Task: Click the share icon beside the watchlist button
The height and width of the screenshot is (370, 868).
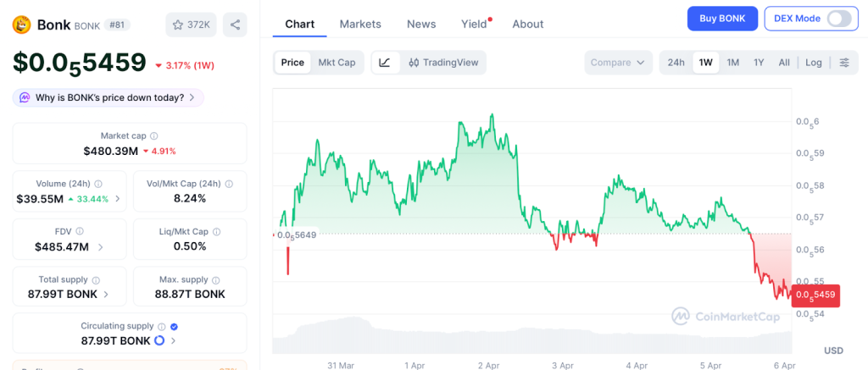Action: coord(235,25)
